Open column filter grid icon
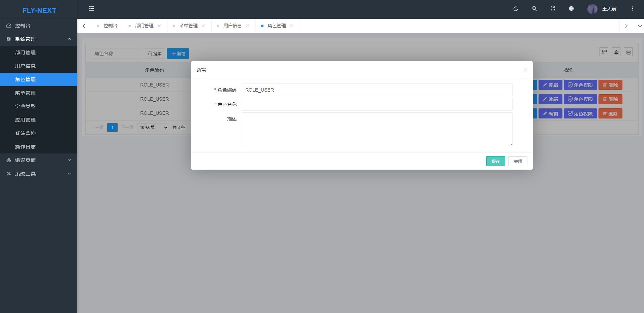The image size is (644, 313). pos(604,52)
